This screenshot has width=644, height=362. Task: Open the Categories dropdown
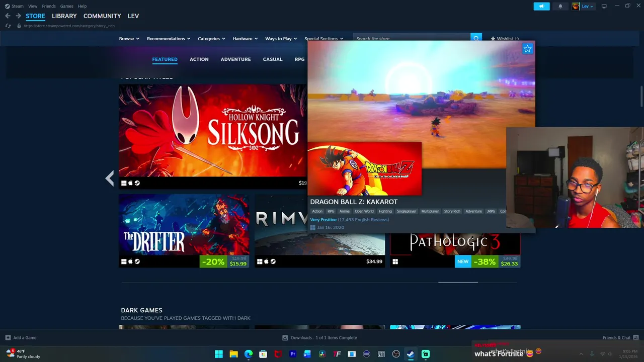(211, 39)
